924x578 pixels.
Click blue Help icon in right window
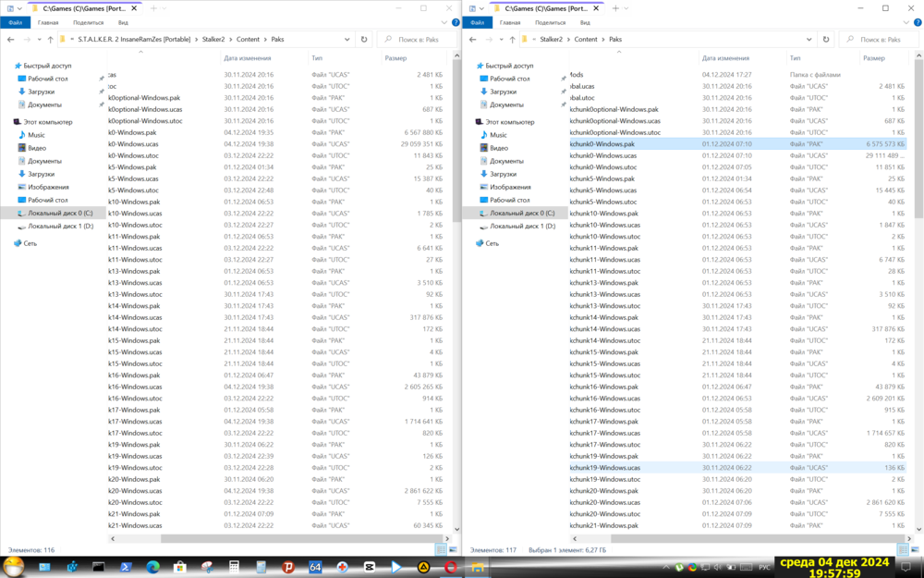pos(918,22)
